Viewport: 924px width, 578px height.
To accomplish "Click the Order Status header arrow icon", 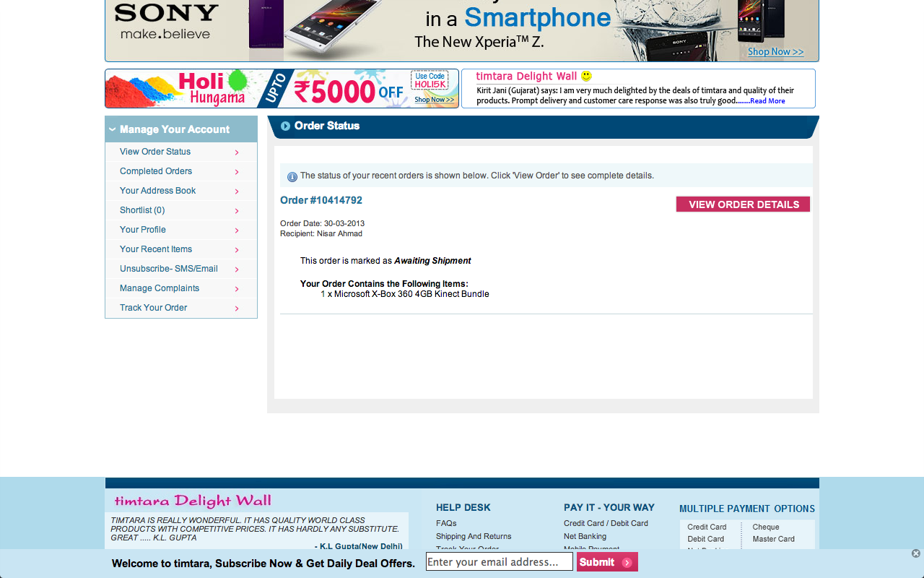I will coord(285,126).
